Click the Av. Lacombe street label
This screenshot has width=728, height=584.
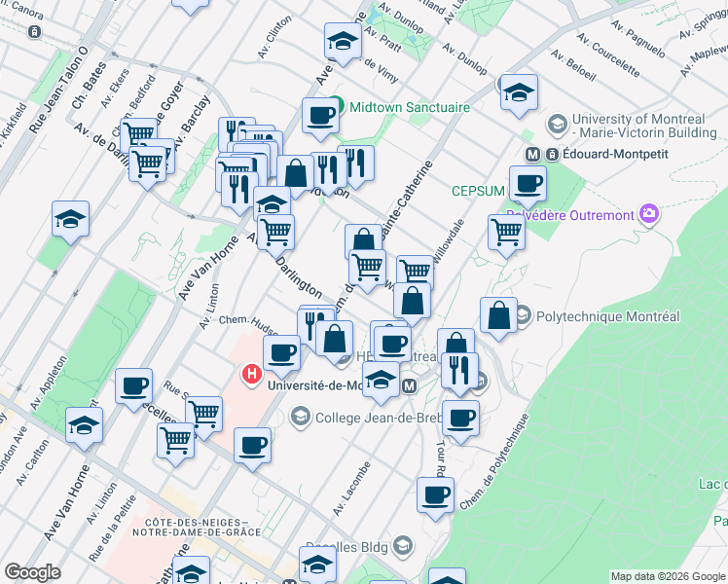pos(352,489)
